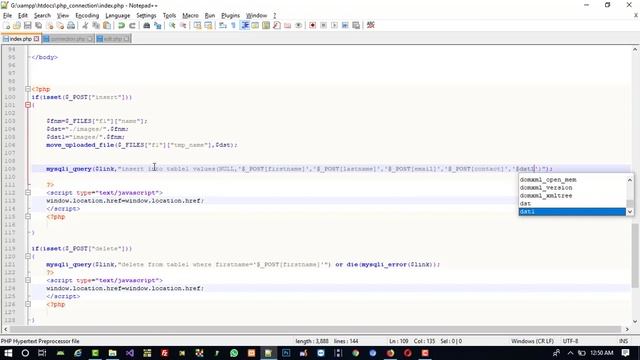Click the Save All toolbar icon
This screenshot has width=640, height=360.
pyautogui.click(x=38, y=25)
